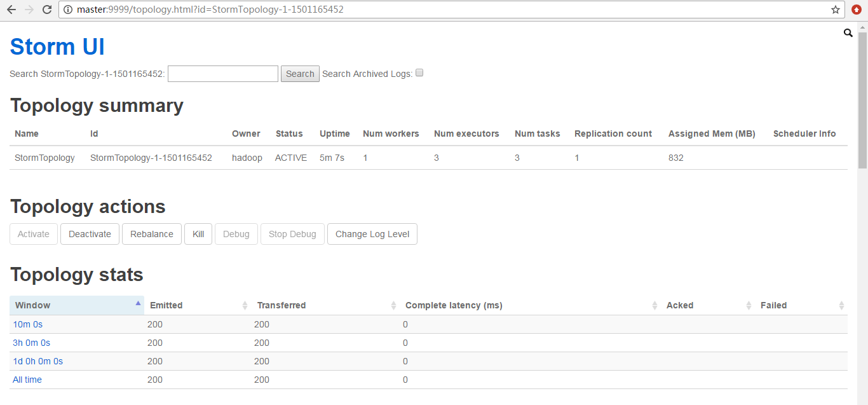Click the Rebalance button

[x=152, y=234]
